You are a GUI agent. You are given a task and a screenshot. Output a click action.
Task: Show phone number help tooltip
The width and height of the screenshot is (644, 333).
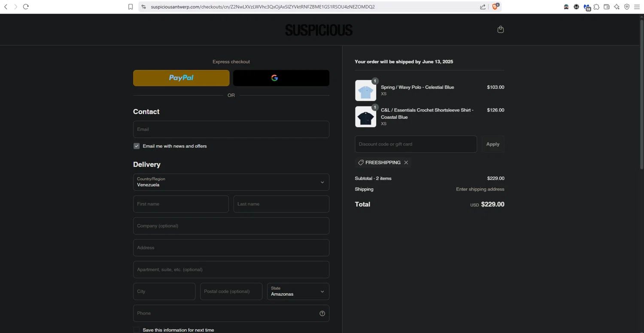tap(322, 313)
